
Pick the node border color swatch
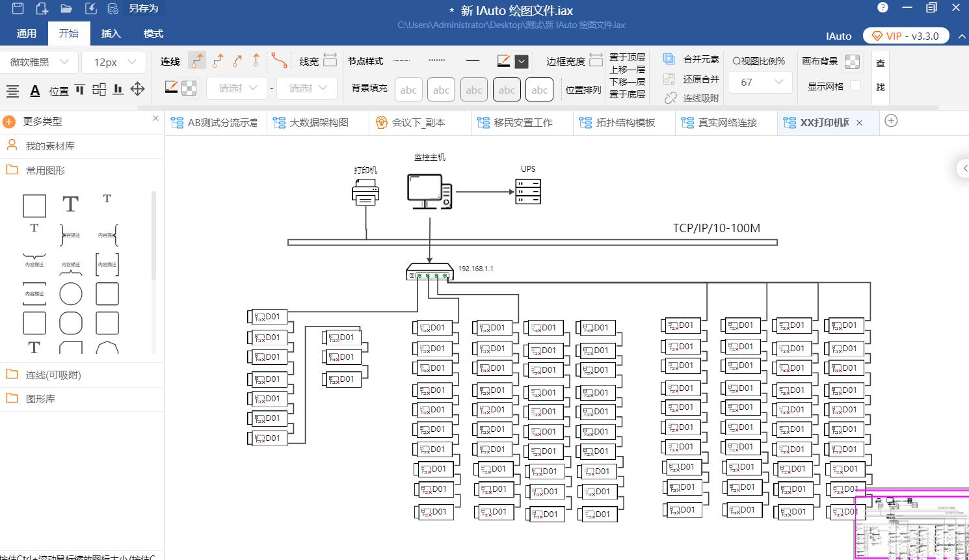click(503, 60)
